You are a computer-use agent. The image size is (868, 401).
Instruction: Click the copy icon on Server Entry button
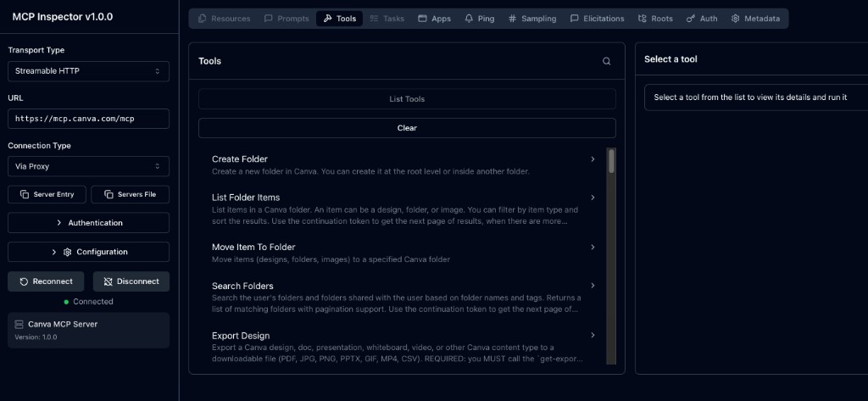pyautogui.click(x=25, y=194)
